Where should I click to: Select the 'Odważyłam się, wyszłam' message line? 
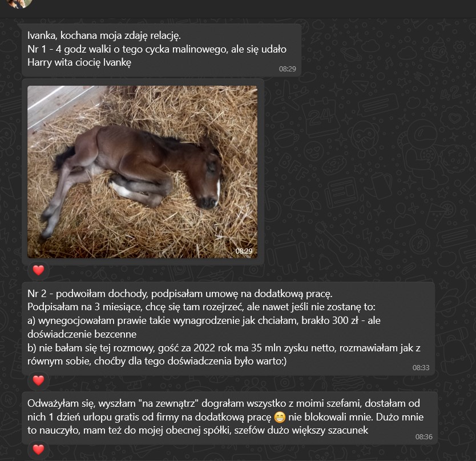224,403
